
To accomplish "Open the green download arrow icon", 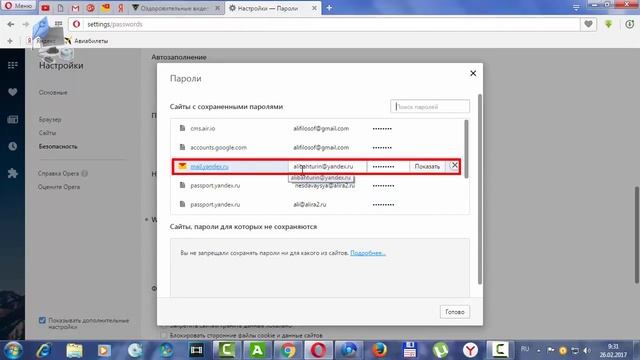I will [609, 24].
